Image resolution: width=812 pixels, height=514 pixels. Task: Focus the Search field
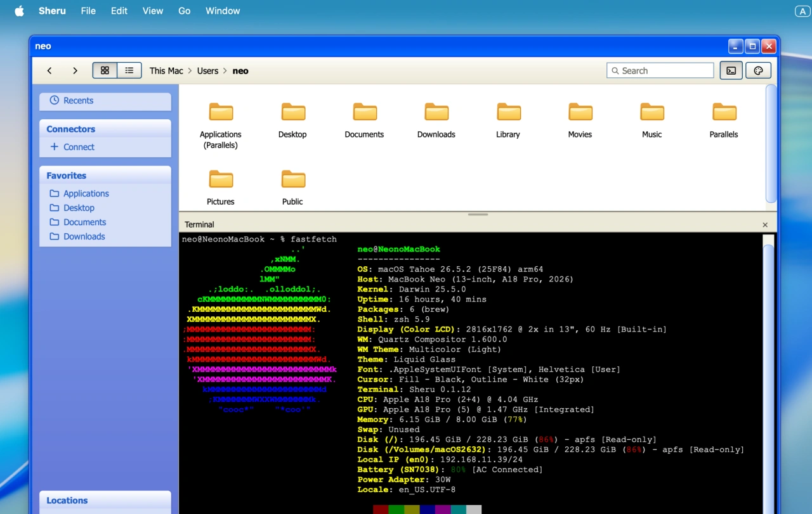(660, 71)
